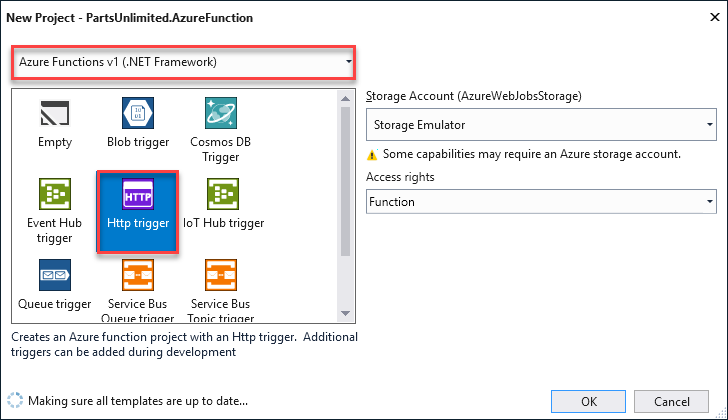This screenshot has height=420, width=728.
Task: Open the Azure Functions version dropdown
Action: click(x=183, y=62)
